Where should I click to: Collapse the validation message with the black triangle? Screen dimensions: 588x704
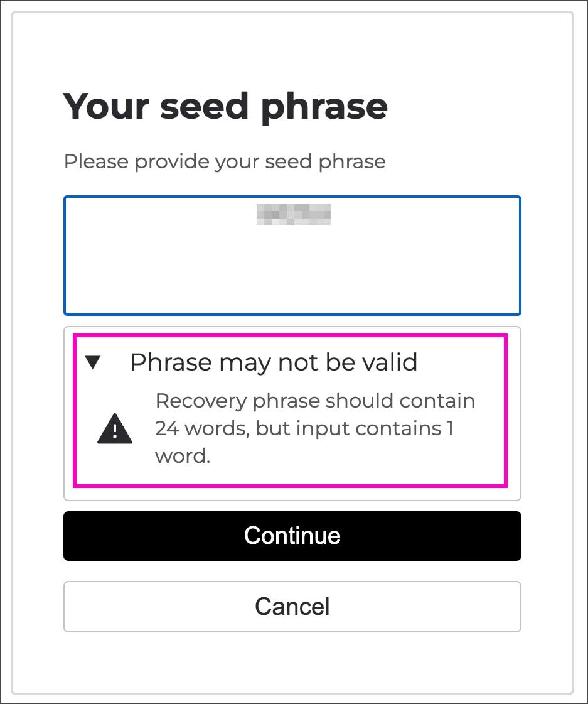tap(94, 362)
